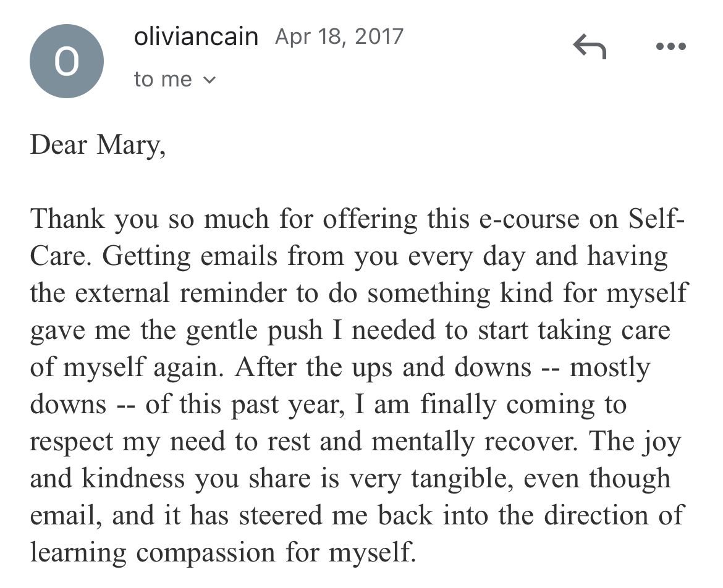Click the Apr 18, 2017 date stamp

tap(339, 37)
